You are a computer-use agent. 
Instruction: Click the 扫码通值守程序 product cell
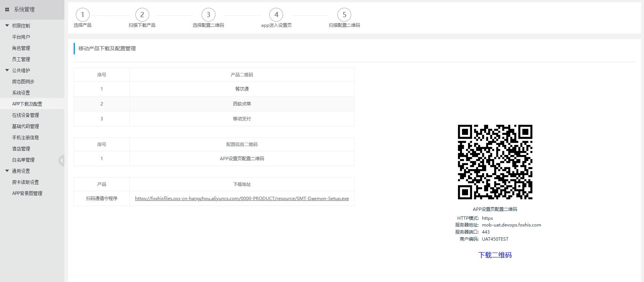[x=102, y=199]
